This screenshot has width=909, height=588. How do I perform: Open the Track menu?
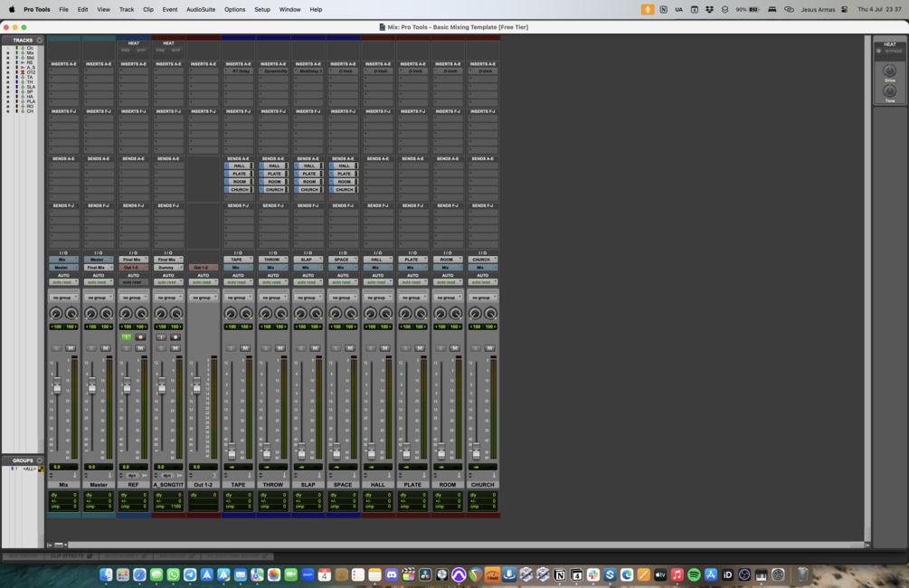tap(127, 9)
